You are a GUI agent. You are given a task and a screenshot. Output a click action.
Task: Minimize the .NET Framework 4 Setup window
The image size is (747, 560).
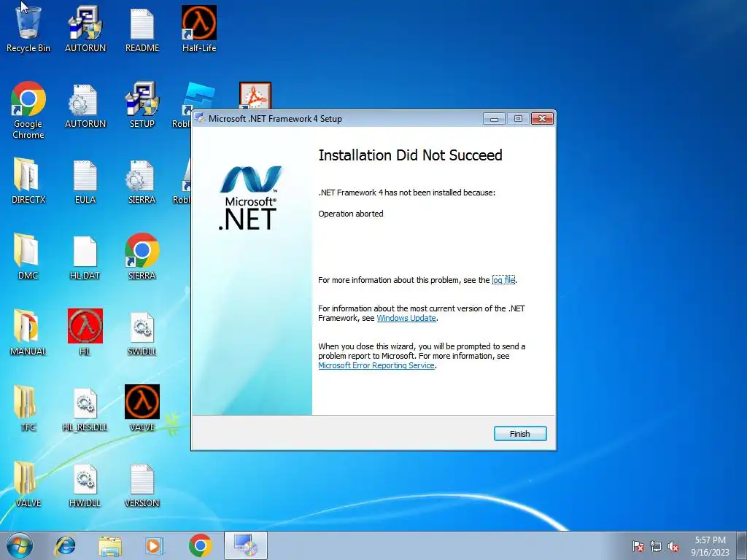coord(494,119)
